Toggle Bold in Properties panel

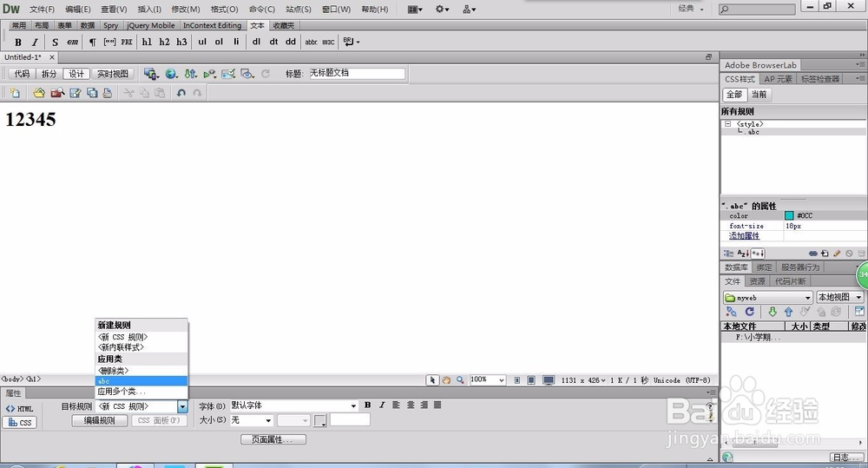pyautogui.click(x=367, y=405)
